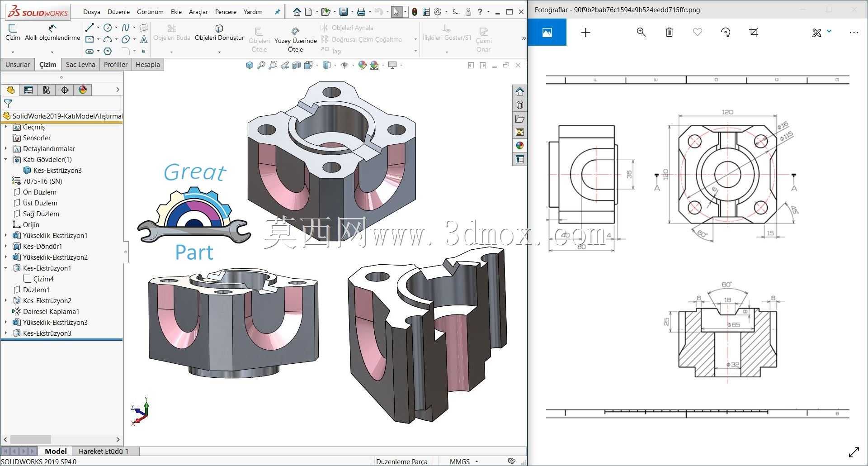
Task: Click the Zoom to Area icon
Action: tap(273, 65)
